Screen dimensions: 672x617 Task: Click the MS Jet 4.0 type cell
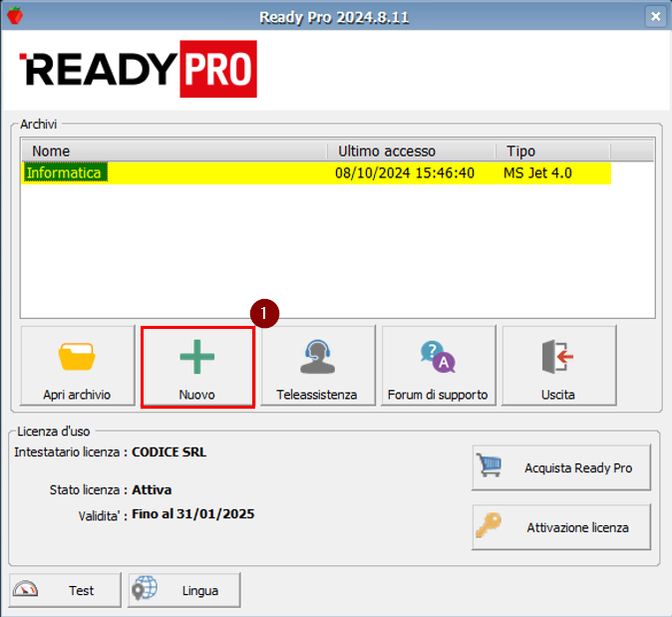tap(537, 173)
